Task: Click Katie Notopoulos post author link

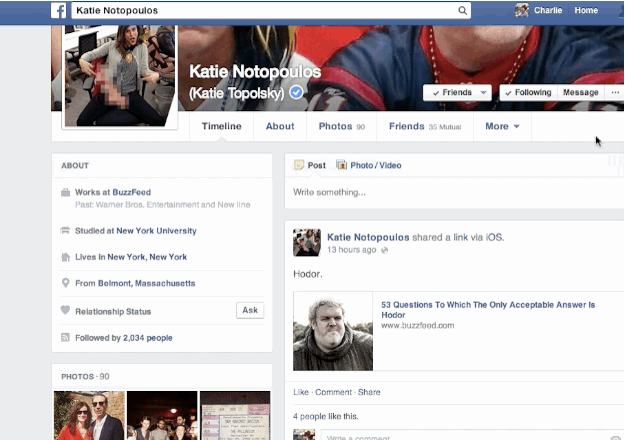Action: 368,237
